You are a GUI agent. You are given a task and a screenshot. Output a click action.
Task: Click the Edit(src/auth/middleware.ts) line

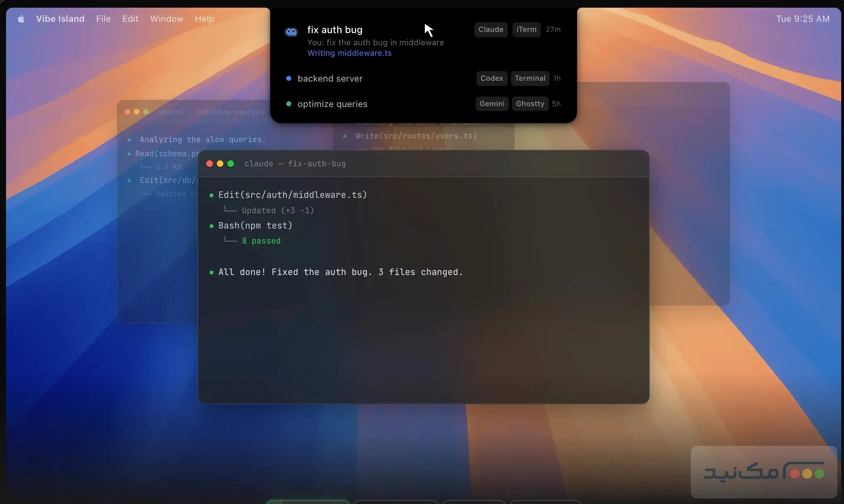pyautogui.click(x=292, y=195)
